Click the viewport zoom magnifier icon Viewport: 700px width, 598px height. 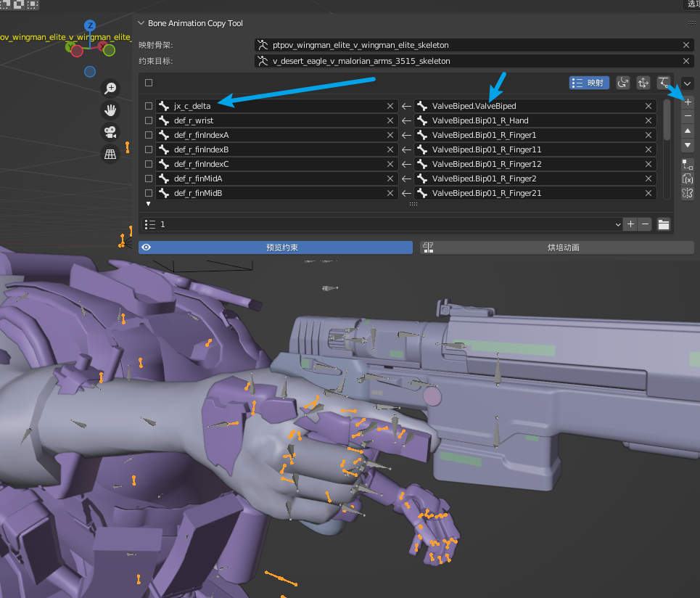pyautogui.click(x=110, y=88)
